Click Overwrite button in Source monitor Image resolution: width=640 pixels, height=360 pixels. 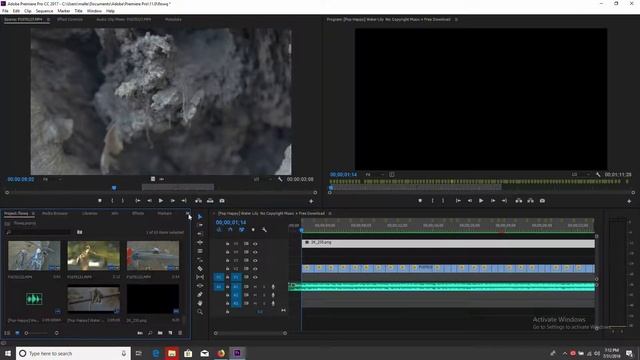point(210,201)
